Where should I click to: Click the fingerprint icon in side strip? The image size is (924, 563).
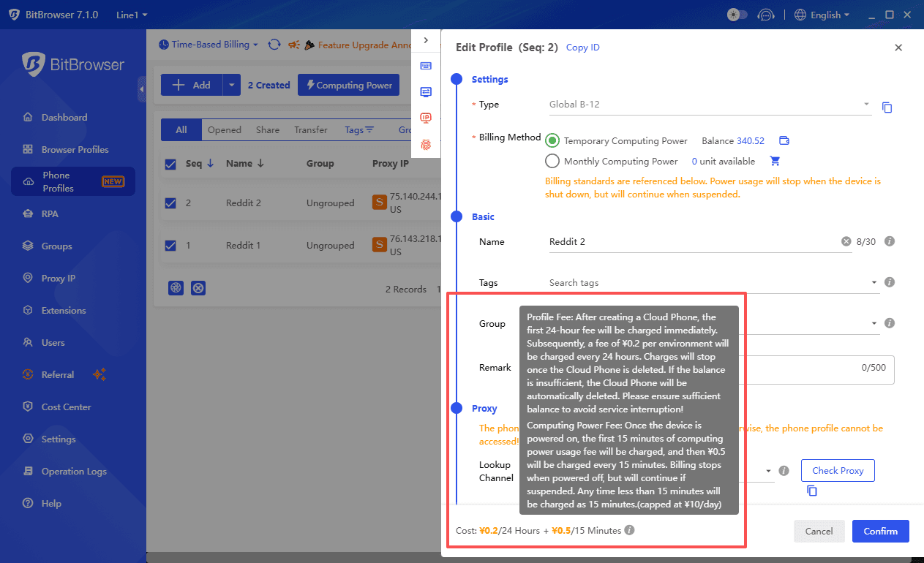pos(426,145)
